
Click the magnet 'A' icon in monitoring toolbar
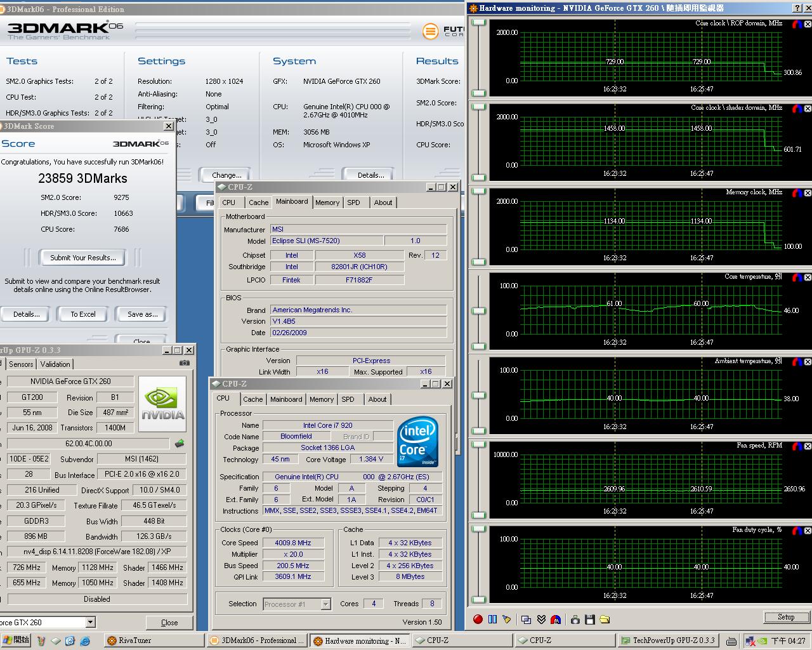click(556, 620)
